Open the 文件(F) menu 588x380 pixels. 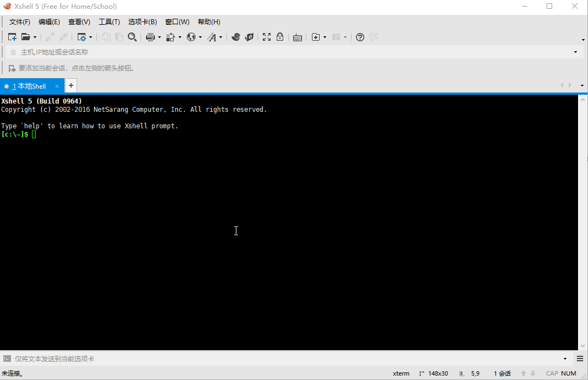19,21
